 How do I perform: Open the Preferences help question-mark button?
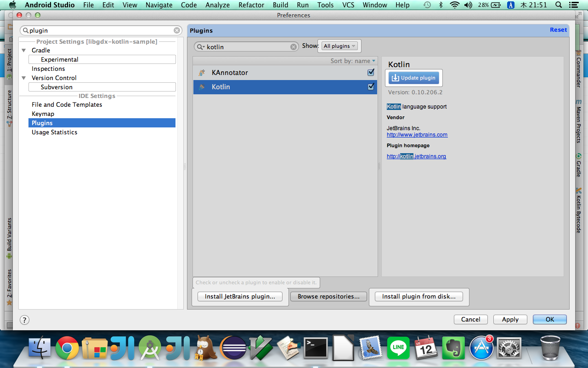click(x=25, y=320)
